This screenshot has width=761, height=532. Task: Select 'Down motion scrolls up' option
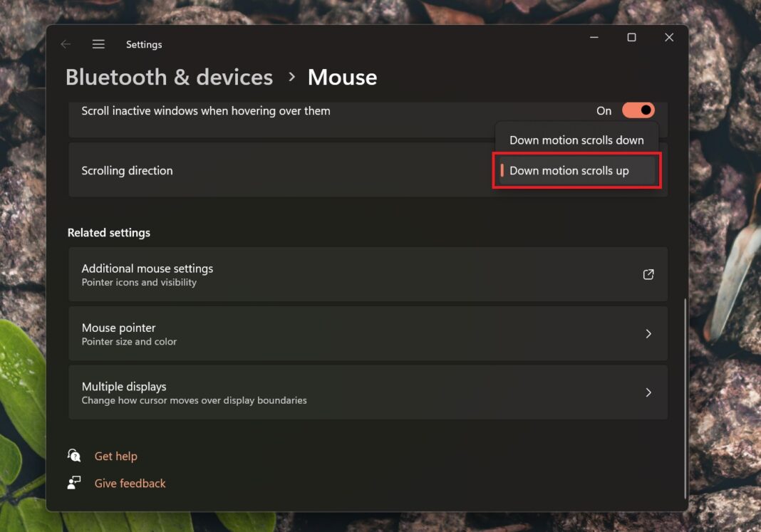pyautogui.click(x=569, y=171)
